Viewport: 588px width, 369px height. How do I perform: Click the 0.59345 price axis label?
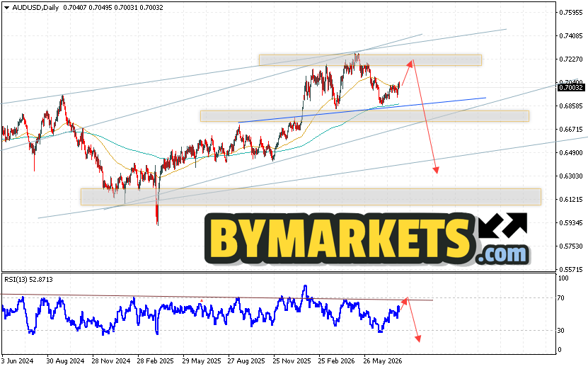coord(571,222)
